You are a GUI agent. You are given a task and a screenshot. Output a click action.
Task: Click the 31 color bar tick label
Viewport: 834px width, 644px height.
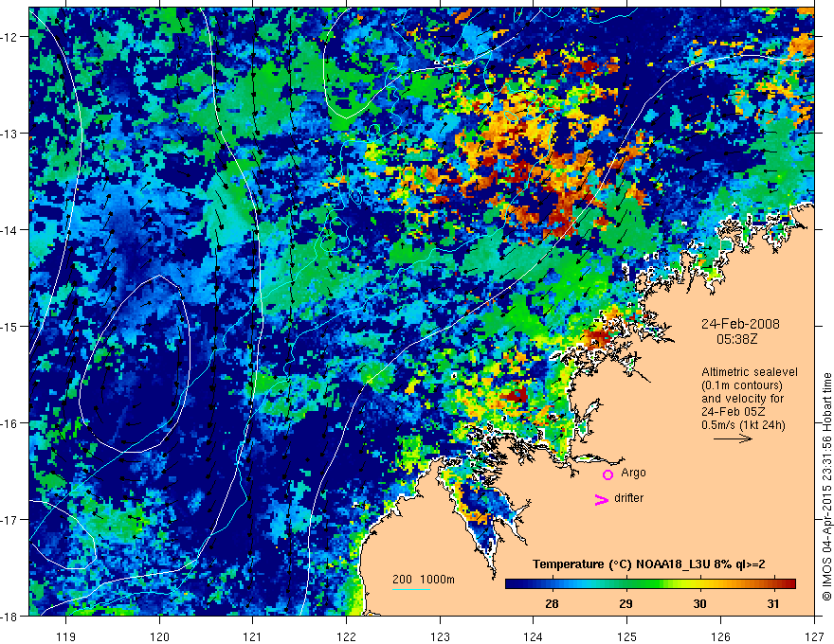(773, 603)
